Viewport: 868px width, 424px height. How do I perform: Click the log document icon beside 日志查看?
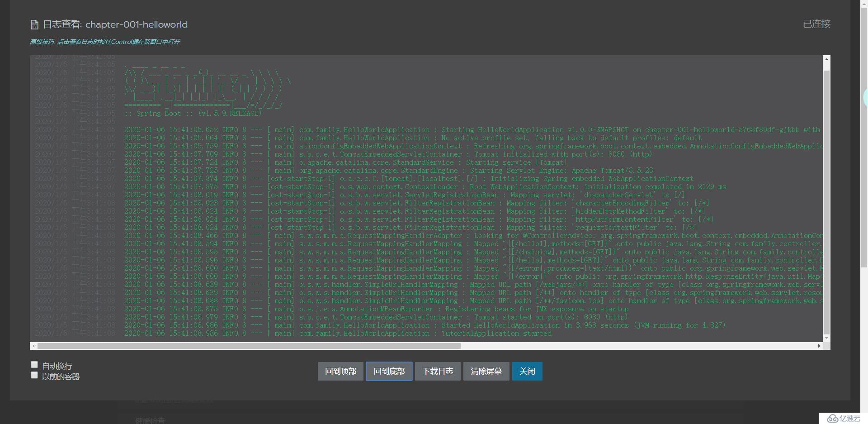coord(34,24)
